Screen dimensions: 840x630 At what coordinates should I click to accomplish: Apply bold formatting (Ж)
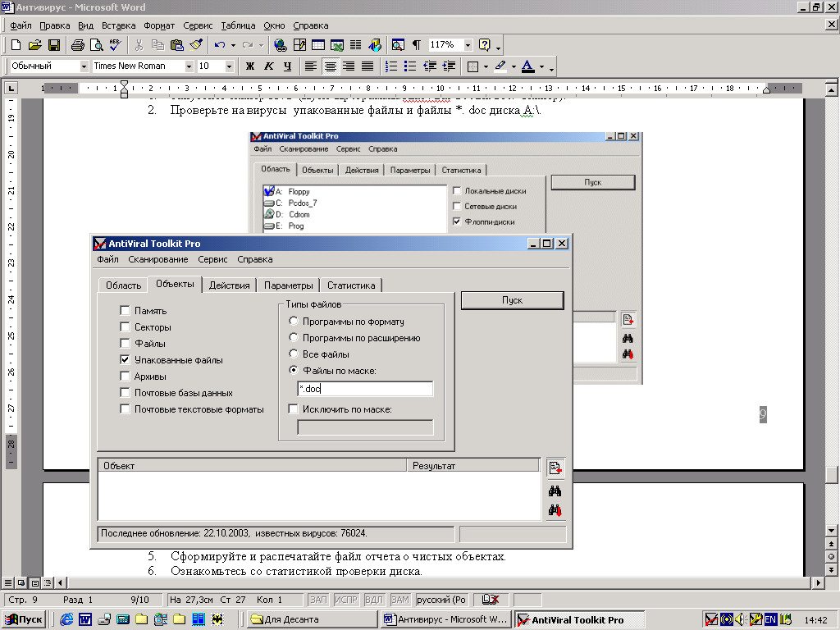click(250, 66)
